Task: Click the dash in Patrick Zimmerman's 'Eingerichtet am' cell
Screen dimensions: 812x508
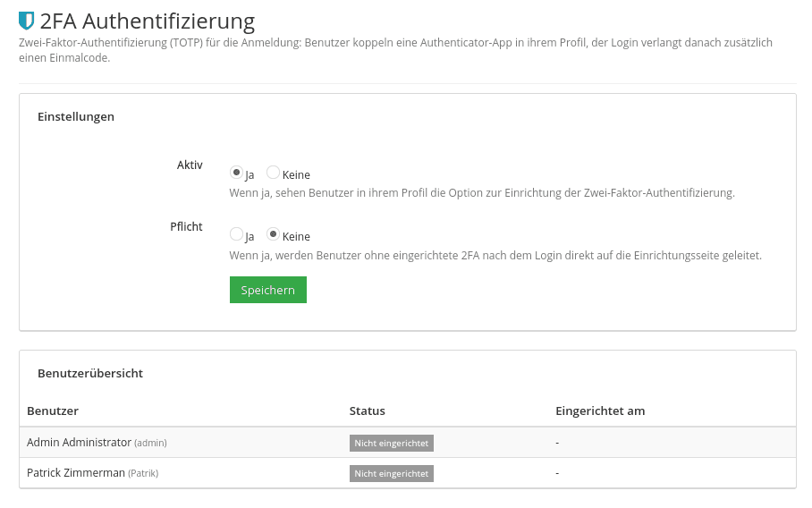Action: click(x=557, y=473)
